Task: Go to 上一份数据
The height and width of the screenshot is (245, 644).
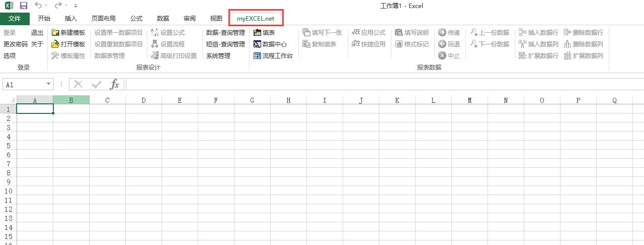Action: point(490,33)
